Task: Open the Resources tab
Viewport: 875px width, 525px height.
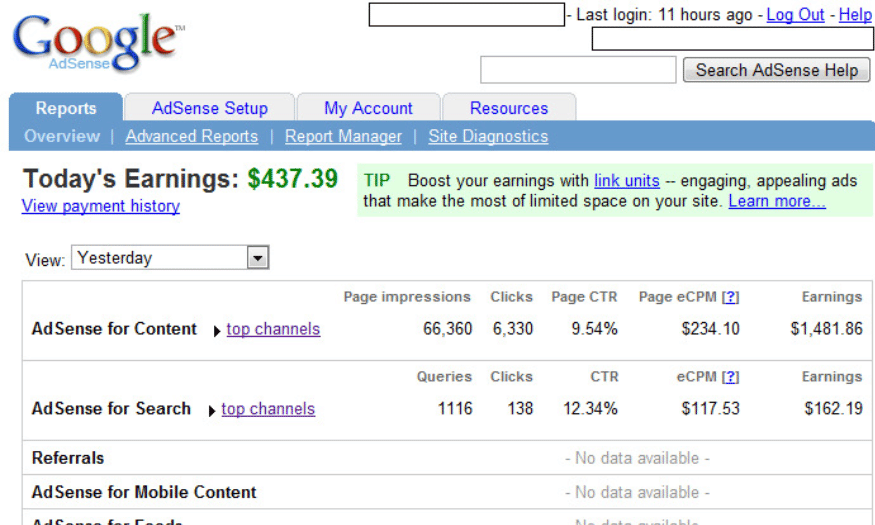Action: coord(509,108)
